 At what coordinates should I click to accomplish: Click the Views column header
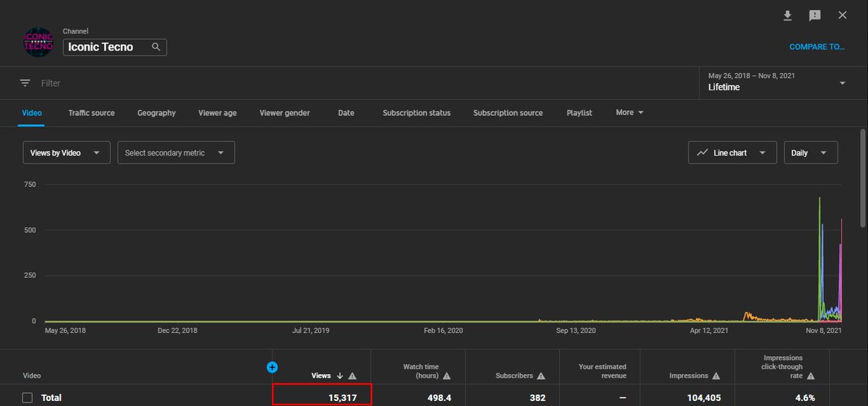pyautogui.click(x=321, y=376)
